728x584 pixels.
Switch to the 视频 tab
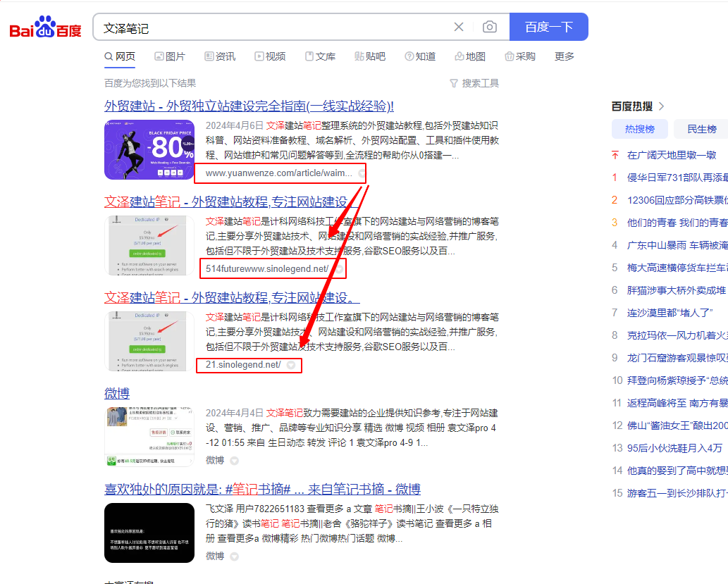[x=270, y=56]
